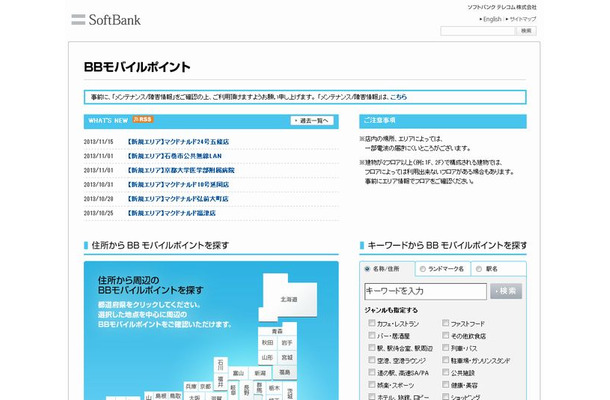Click the gray 検索 keyword search button

(506, 291)
